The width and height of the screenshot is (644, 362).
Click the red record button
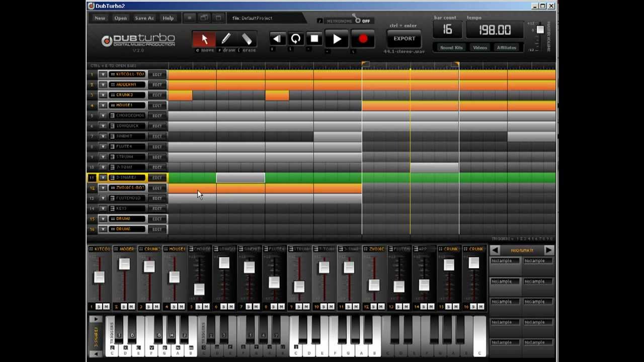[363, 39]
